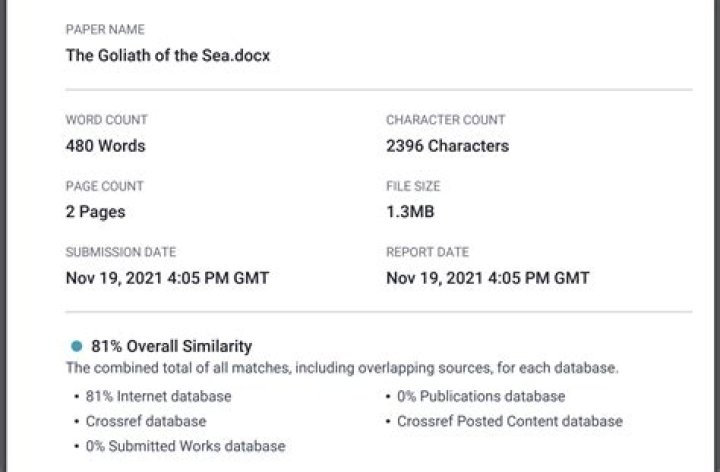The width and height of the screenshot is (720, 472).
Task: Click the 0% Publications database entry
Action: point(480,397)
